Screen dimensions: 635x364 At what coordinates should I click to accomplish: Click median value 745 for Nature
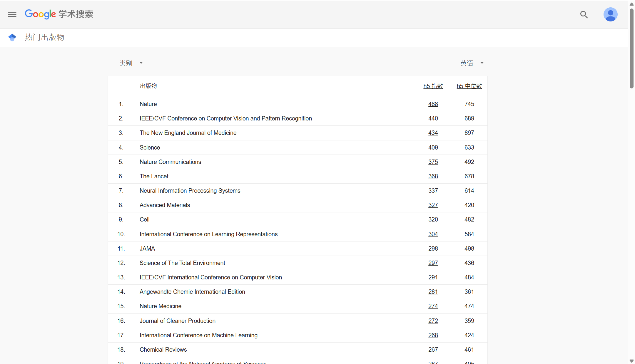point(469,104)
